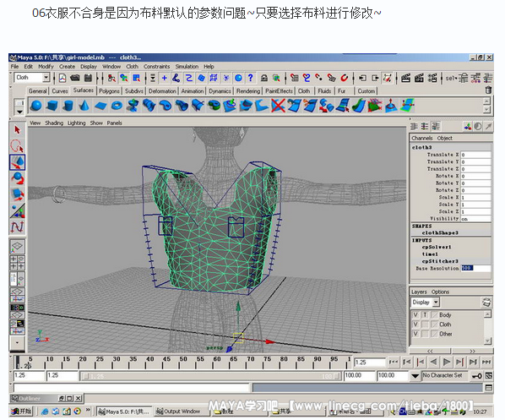The height and width of the screenshot is (420, 505).
Task: Click the Play forward button
Action: pos(447,363)
